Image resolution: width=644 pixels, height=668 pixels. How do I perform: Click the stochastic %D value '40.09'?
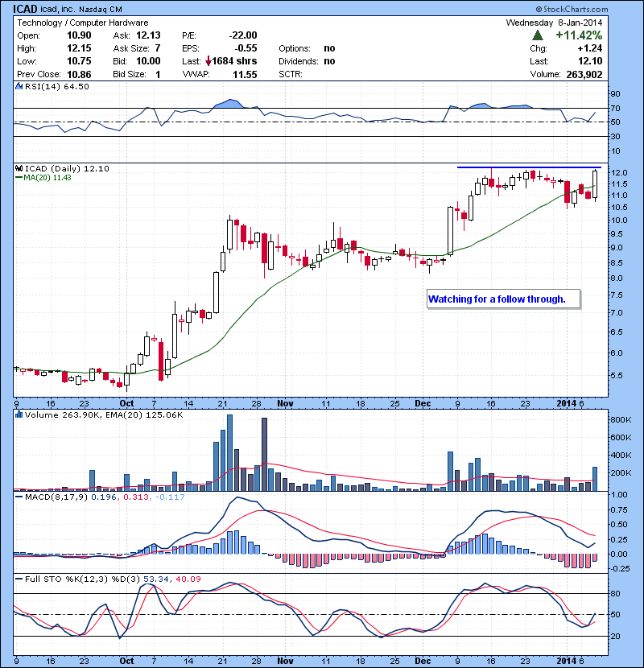point(188,579)
